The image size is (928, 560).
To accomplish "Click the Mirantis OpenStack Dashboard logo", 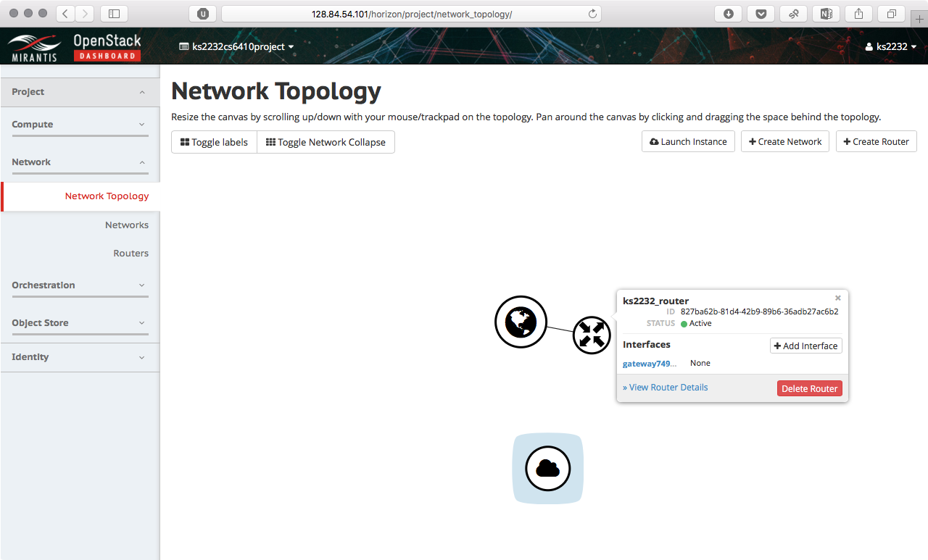I will click(75, 47).
